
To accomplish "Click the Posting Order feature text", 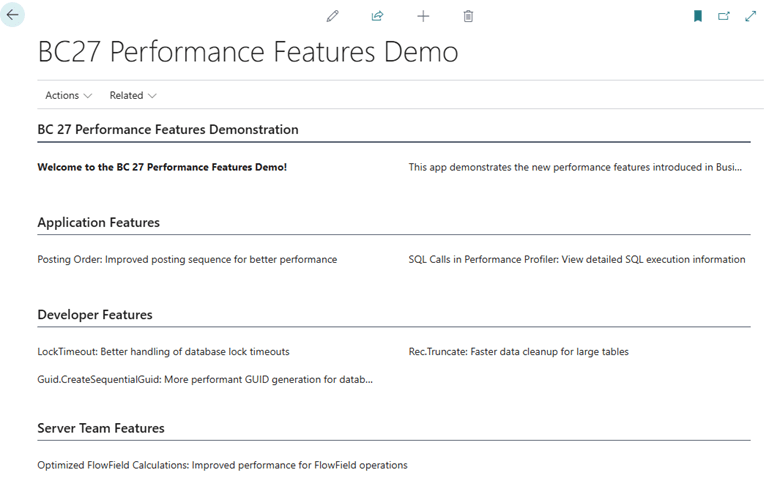I will coord(187,260).
